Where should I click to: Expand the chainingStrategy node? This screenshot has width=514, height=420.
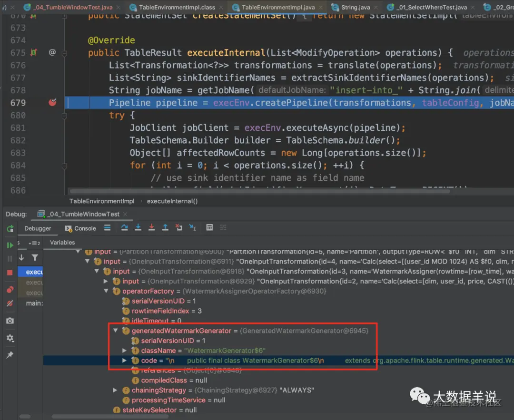click(115, 390)
